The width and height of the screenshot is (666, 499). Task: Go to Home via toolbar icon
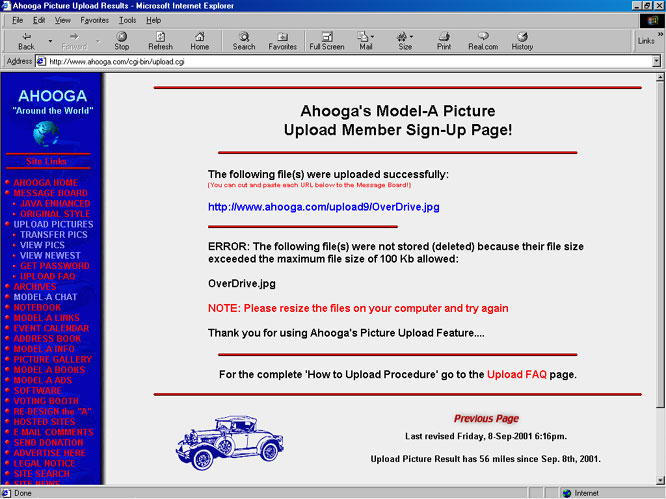tap(200, 40)
